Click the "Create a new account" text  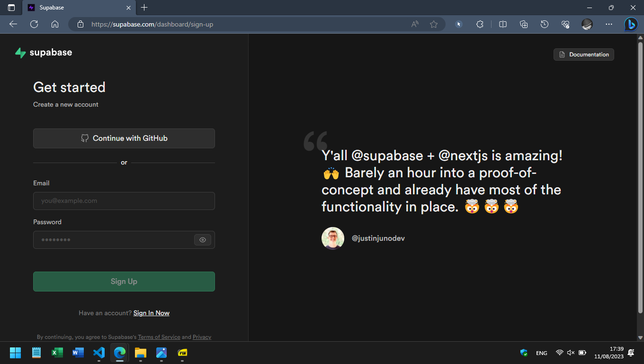tap(66, 104)
